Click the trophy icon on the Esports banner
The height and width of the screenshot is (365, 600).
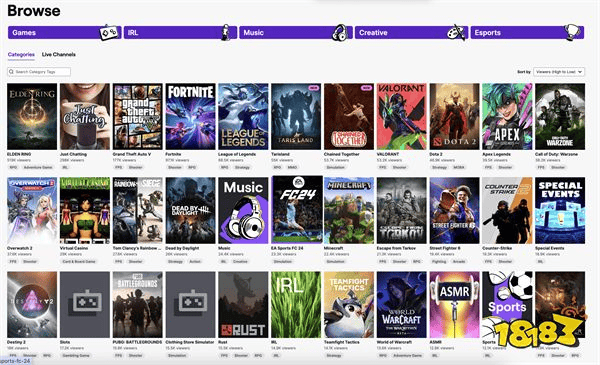pyautogui.click(x=572, y=33)
